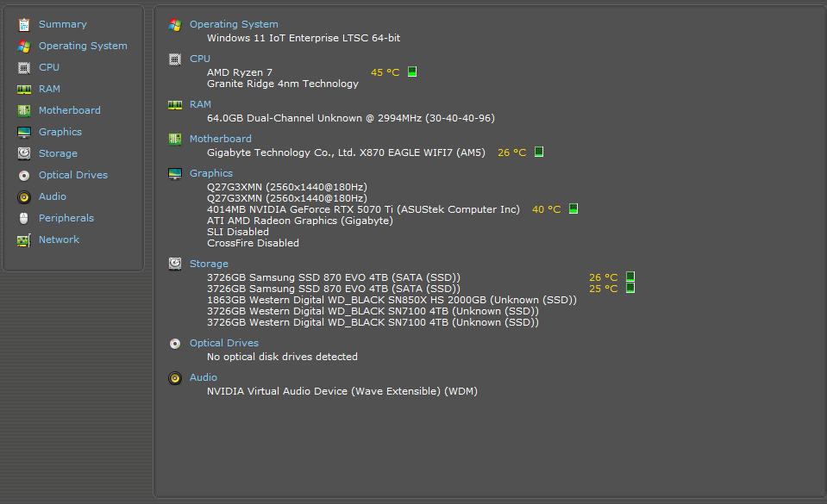Screen dimensions: 827x504
Task: Click the Storage drive icon in sidebar
Action: 24,153
